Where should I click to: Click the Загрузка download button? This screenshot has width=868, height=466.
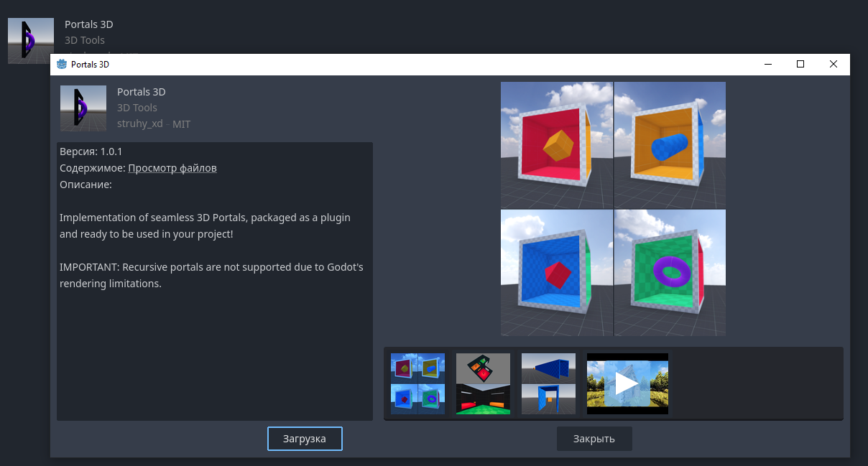[x=305, y=439]
